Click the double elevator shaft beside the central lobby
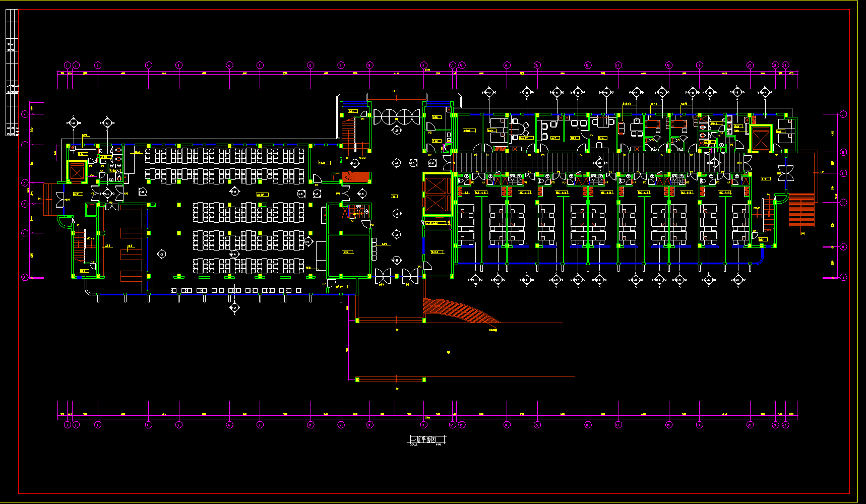 click(437, 194)
